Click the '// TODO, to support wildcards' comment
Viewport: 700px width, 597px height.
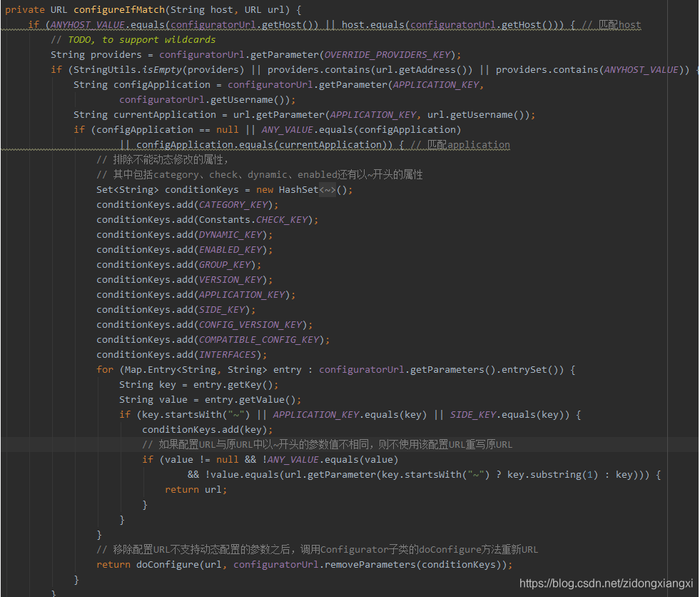(133, 40)
